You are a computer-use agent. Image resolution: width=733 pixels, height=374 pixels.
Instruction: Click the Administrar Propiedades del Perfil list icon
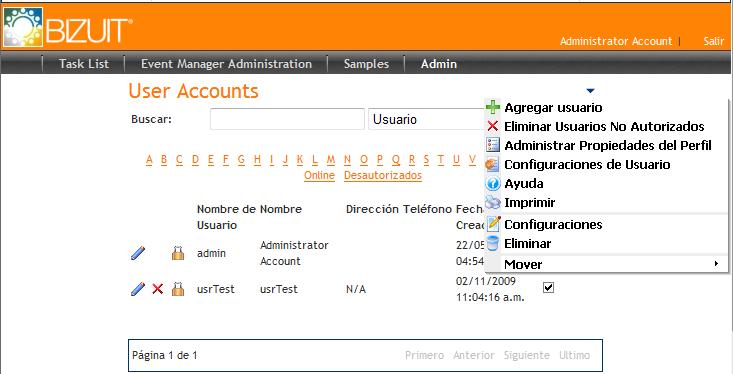click(x=493, y=145)
